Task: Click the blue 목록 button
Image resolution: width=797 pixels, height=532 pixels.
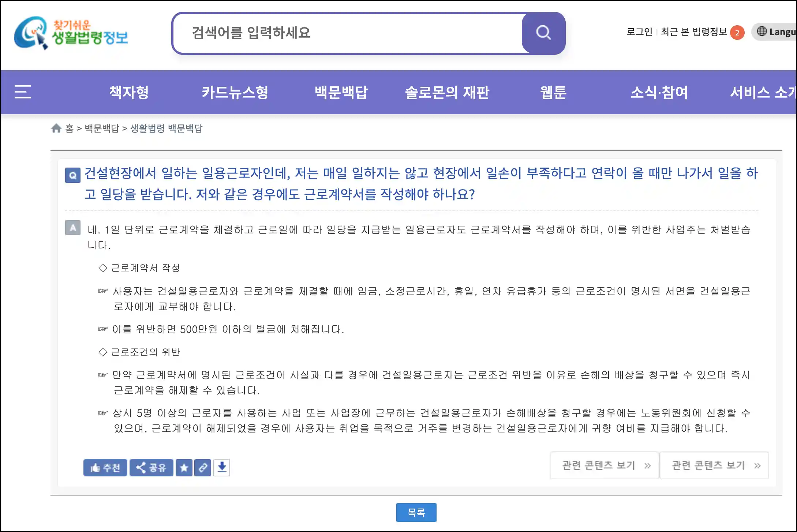Action: click(416, 512)
